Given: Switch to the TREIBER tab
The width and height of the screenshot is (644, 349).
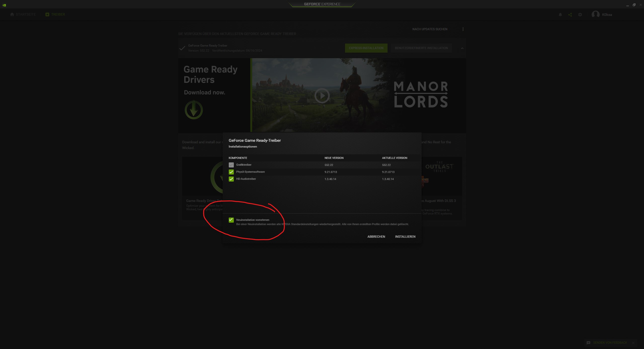Looking at the screenshot, I should coord(55,14).
